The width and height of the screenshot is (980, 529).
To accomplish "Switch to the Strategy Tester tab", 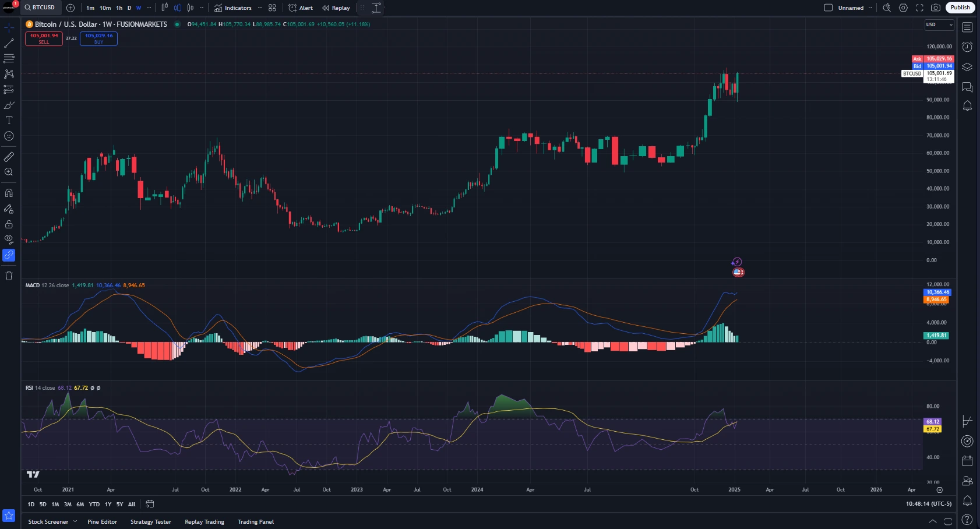I will [x=150, y=521].
